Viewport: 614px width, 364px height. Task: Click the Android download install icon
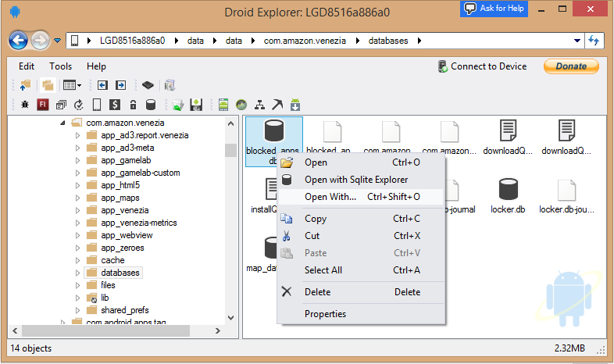coord(295,105)
